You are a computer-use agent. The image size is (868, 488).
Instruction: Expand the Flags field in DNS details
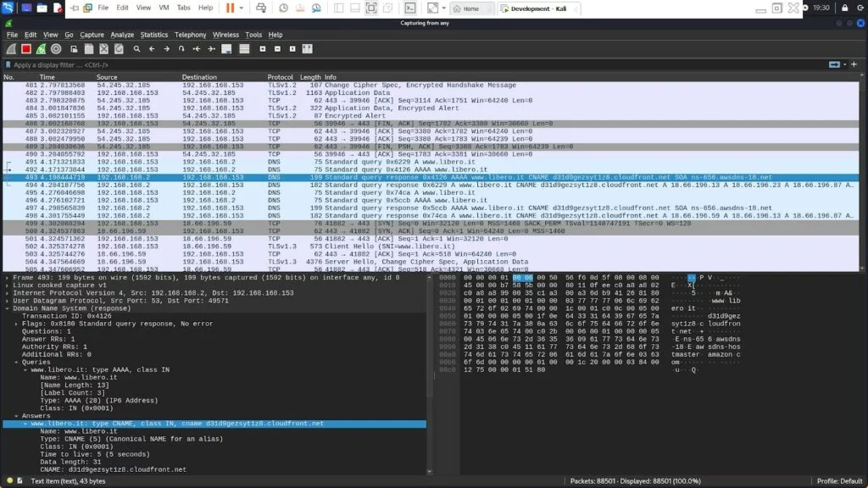click(17, 323)
